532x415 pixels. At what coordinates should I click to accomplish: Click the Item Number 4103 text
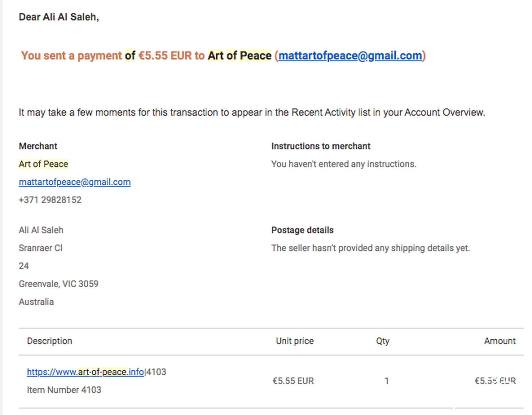pyautogui.click(x=64, y=390)
